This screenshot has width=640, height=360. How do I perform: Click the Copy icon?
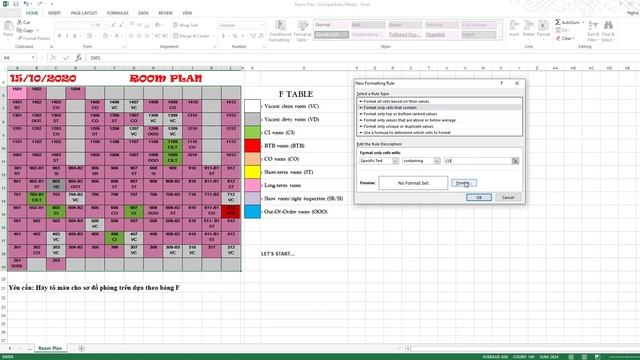click(20, 30)
